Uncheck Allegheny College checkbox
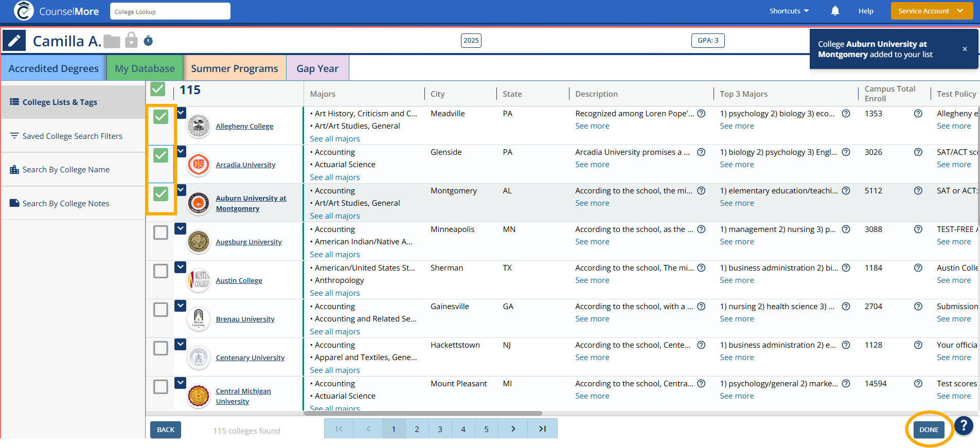This screenshot has width=980, height=448. [161, 117]
